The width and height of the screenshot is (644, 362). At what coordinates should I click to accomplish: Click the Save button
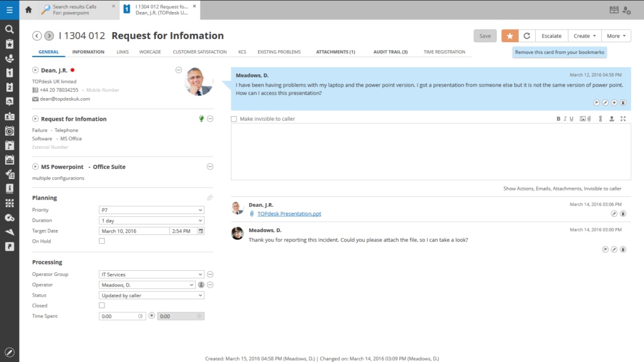pyautogui.click(x=485, y=36)
